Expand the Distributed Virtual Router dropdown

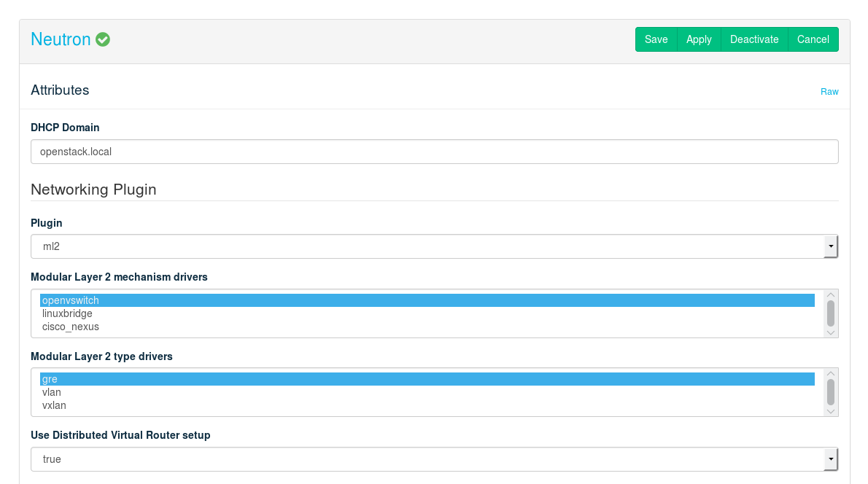point(434,459)
